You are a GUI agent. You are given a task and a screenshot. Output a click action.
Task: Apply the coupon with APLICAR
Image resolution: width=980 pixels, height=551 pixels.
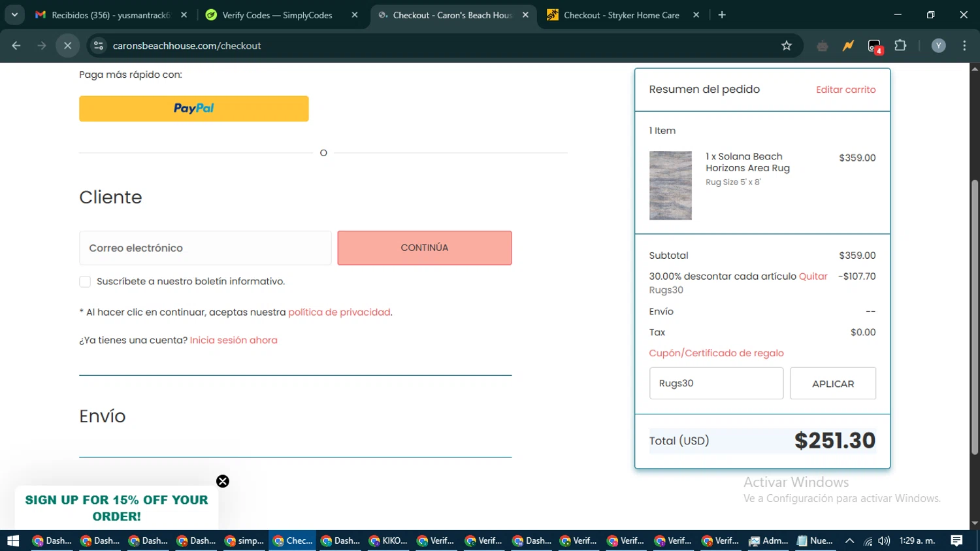click(x=833, y=384)
